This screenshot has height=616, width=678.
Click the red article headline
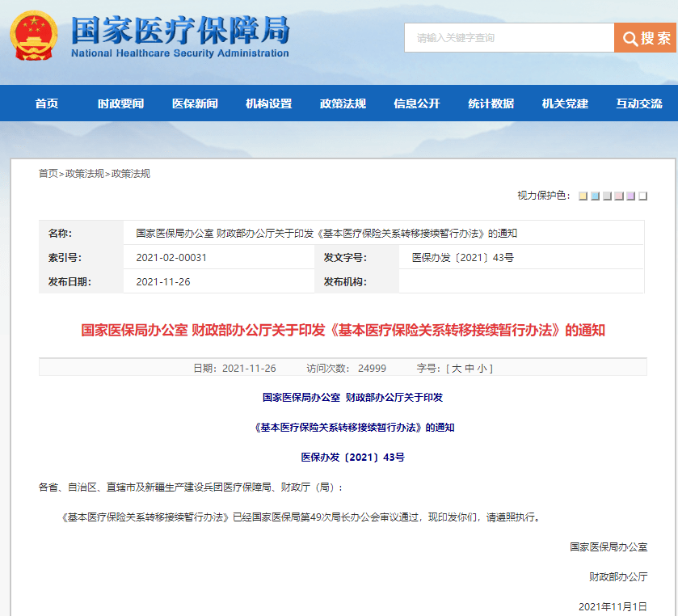point(343,330)
